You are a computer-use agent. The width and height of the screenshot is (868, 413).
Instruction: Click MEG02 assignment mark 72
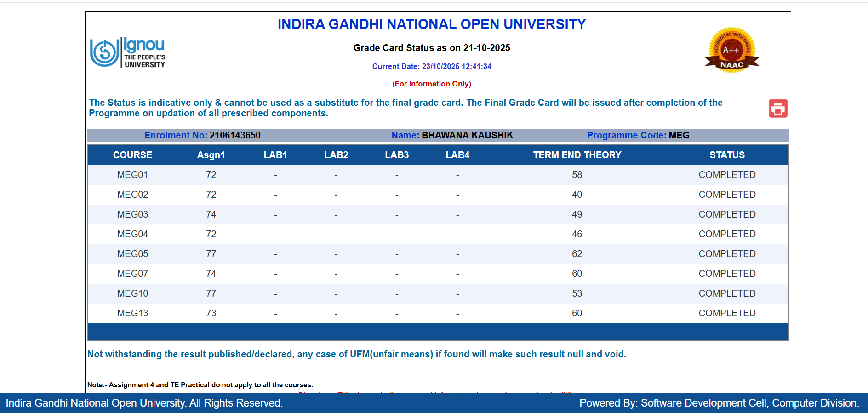[x=211, y=195]
